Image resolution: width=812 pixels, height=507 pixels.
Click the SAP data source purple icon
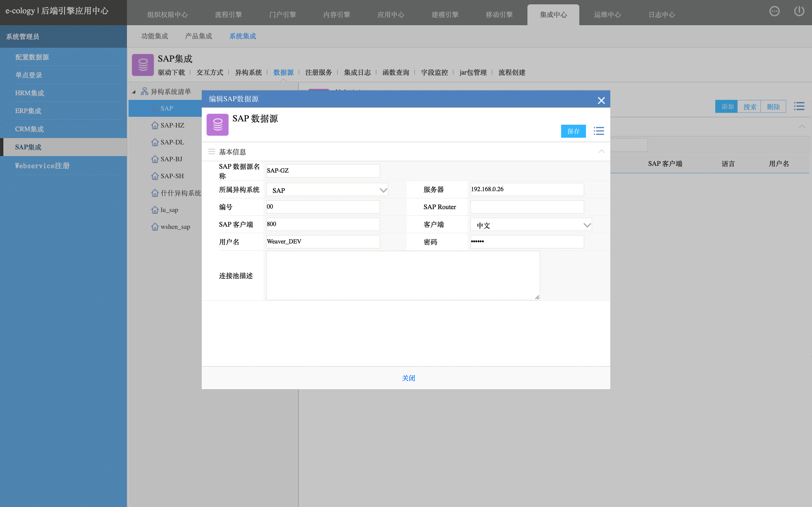tap(217, 125)
